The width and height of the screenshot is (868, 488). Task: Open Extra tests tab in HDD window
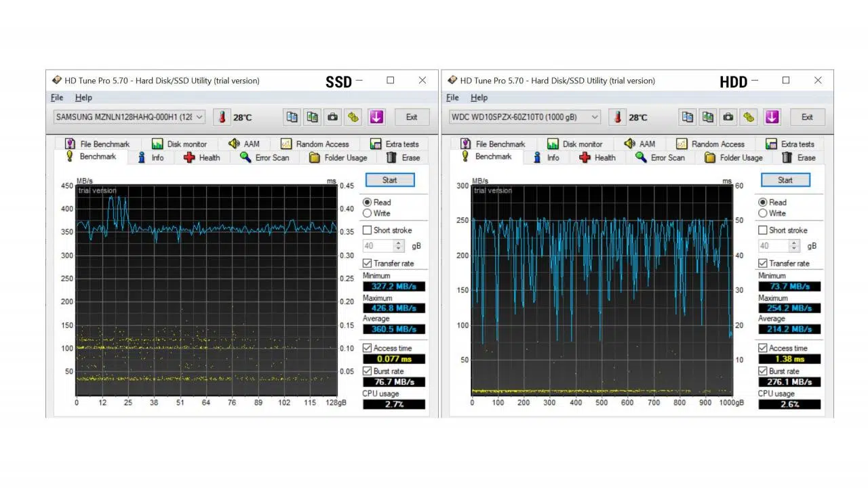pyautogui.click(x=789, y=144)
